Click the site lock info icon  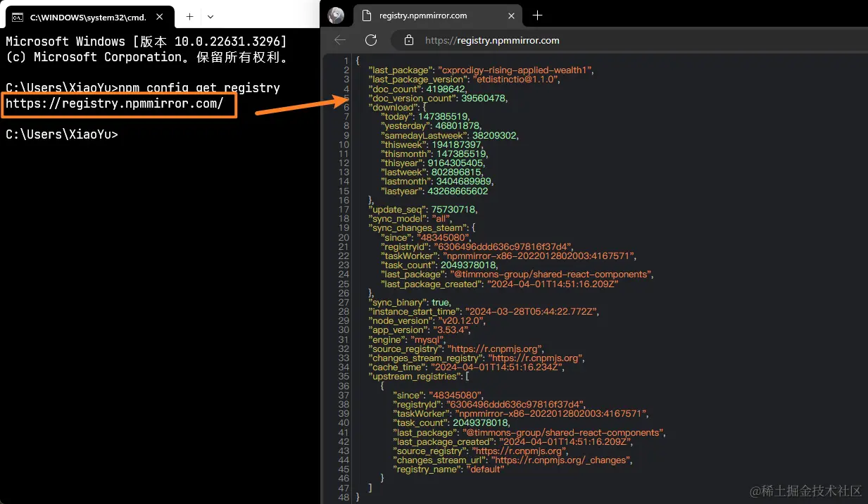[408, 40]
